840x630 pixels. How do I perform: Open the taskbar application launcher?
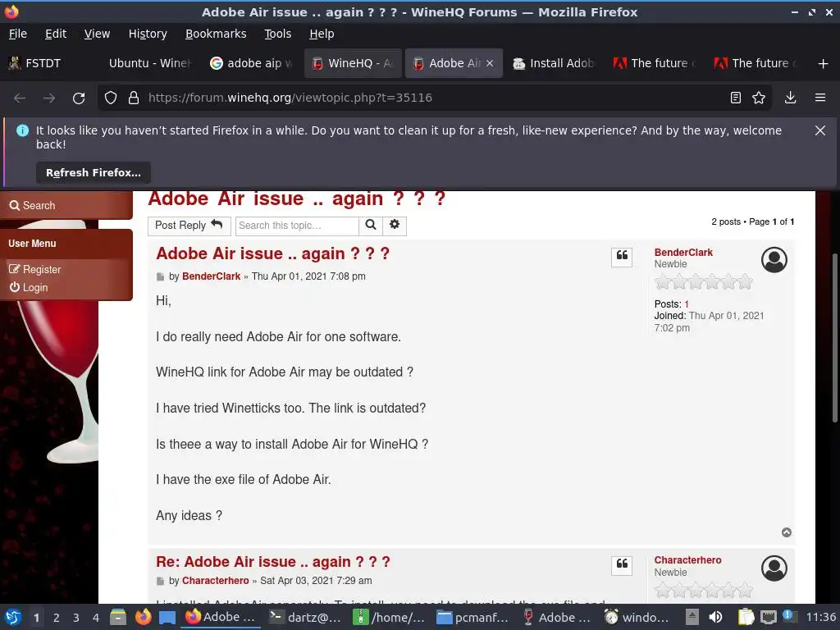coord(13,618)
